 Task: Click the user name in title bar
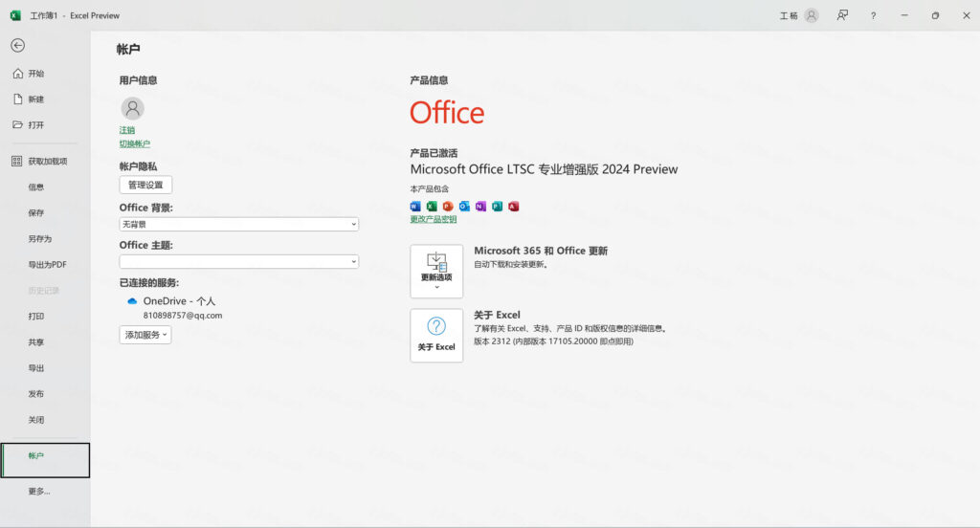pyautogui.click(x=789, y=15)
